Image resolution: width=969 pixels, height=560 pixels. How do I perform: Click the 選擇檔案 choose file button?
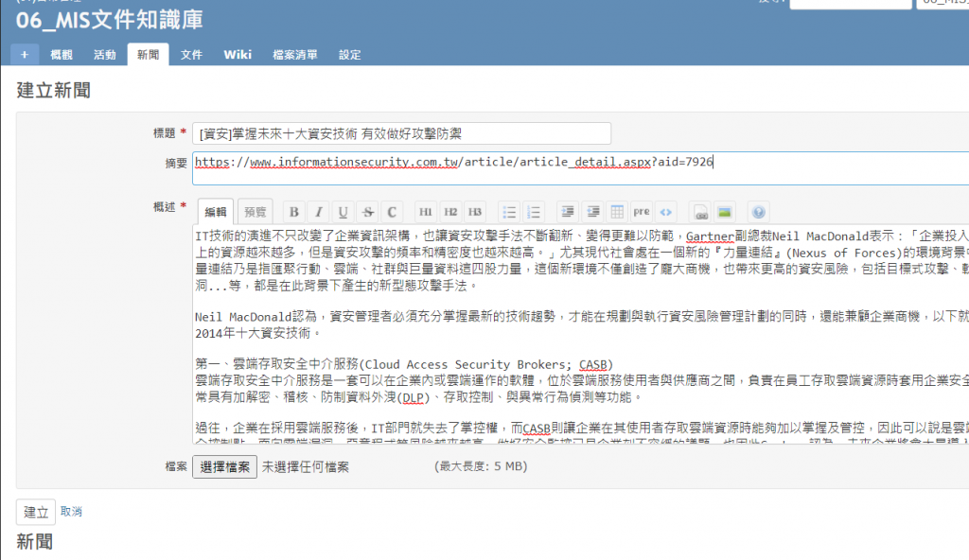pyautogui.click(x=224, y=466)
